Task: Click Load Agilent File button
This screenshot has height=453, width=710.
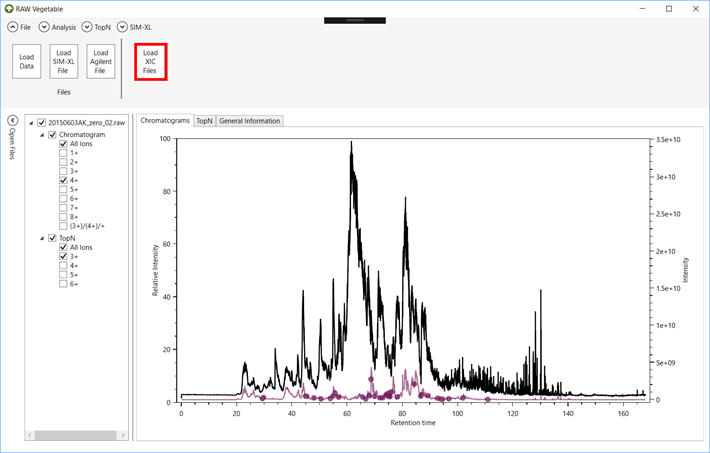Action: click(x=101, y=62)
